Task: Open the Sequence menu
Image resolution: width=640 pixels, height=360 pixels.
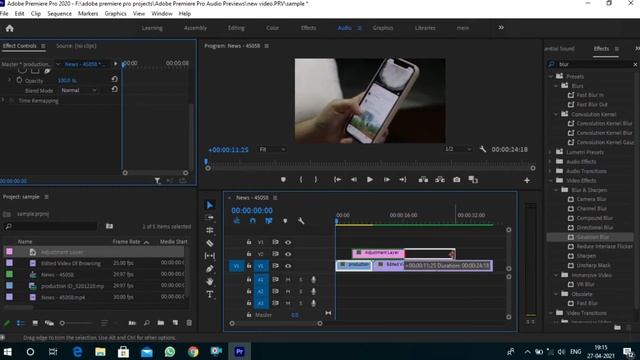Action: pyautogui.click(x=59, y=13)
